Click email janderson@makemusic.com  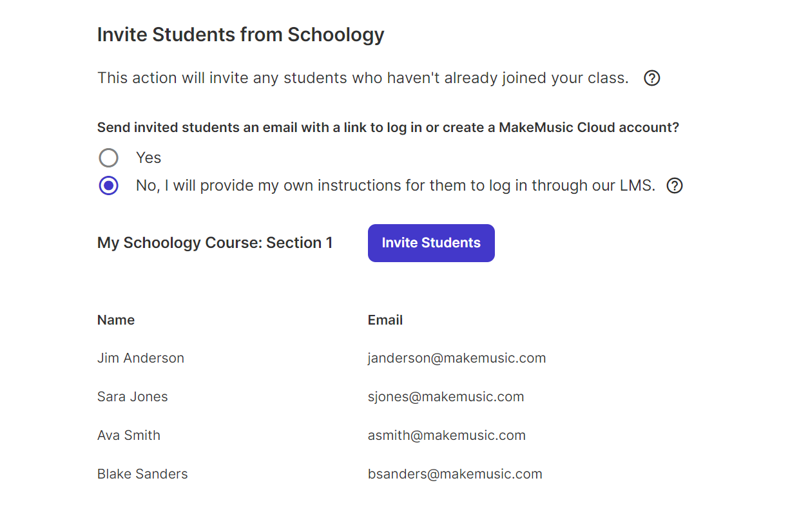pyautogui.click(x=457, y=358)
